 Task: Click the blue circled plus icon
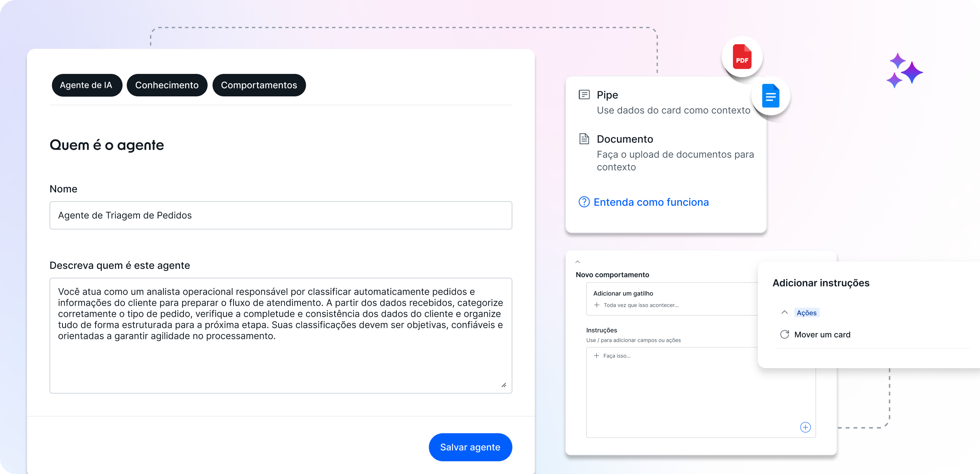[x=805, y=427]
